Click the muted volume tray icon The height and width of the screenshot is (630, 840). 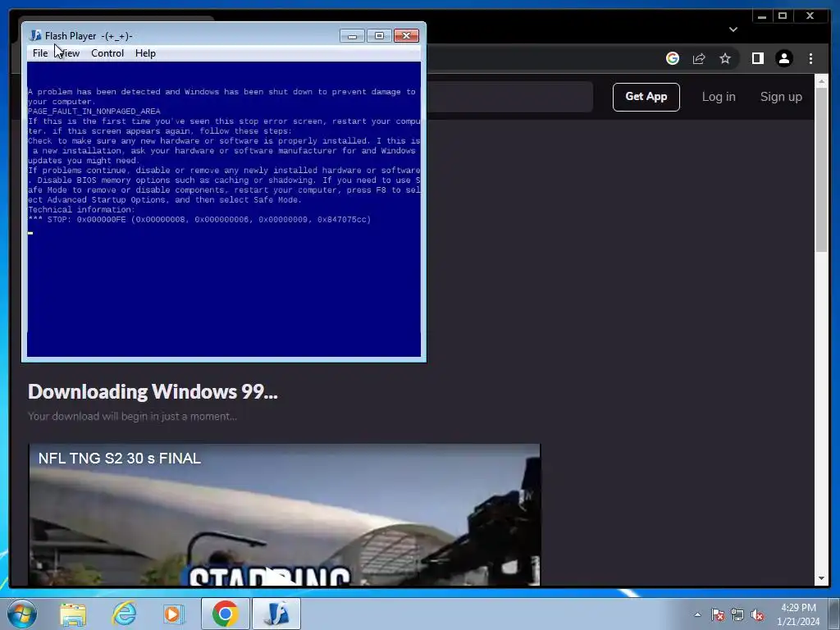pos(757,615)
